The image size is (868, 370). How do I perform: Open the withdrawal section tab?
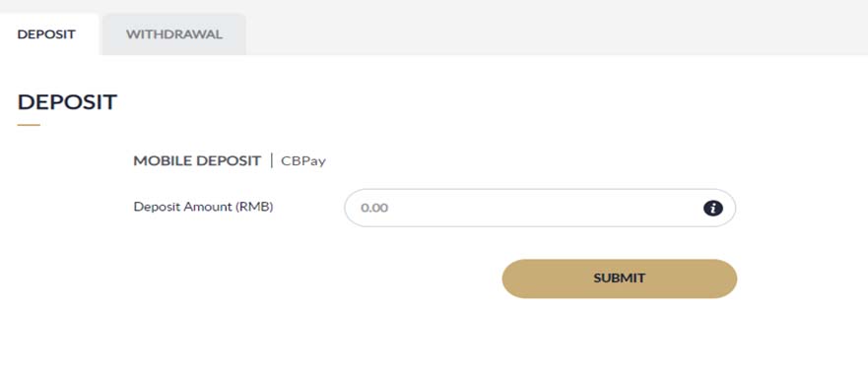173,34
